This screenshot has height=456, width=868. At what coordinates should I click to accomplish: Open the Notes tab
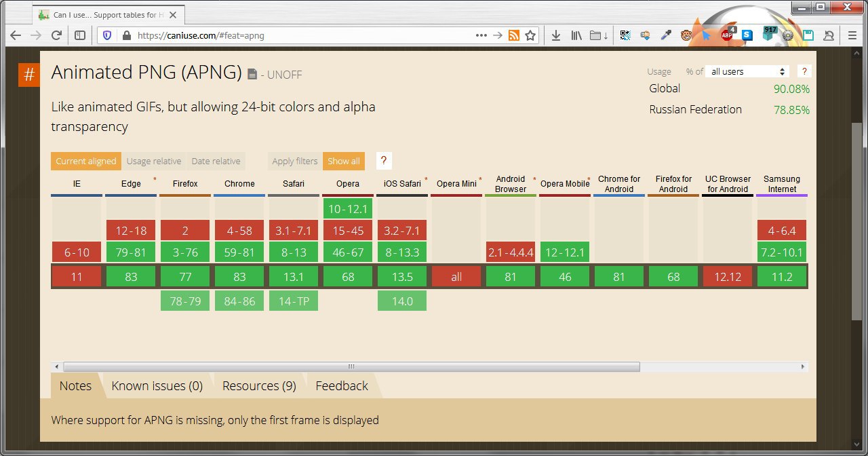[x=75, y=385]
